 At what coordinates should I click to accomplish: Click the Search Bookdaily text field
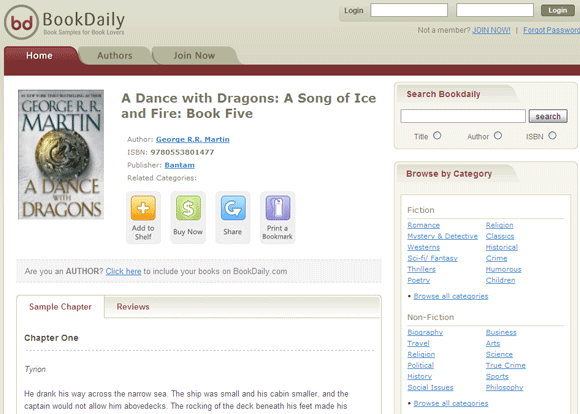463,116
